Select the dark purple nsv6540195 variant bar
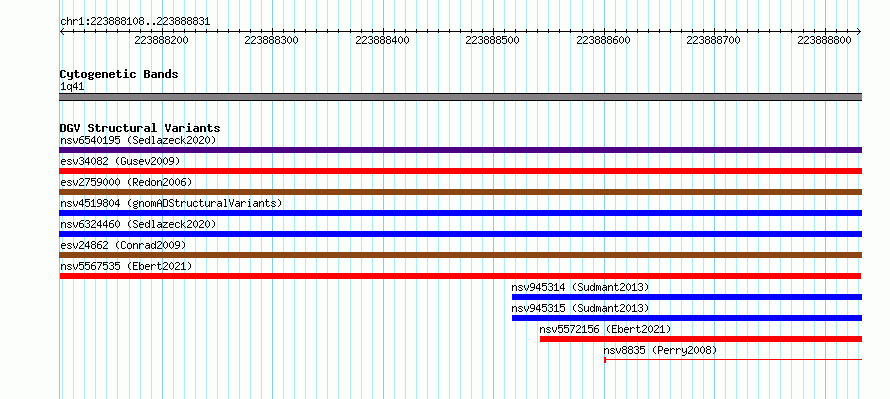The image size is (890, 399). (460, 150)
